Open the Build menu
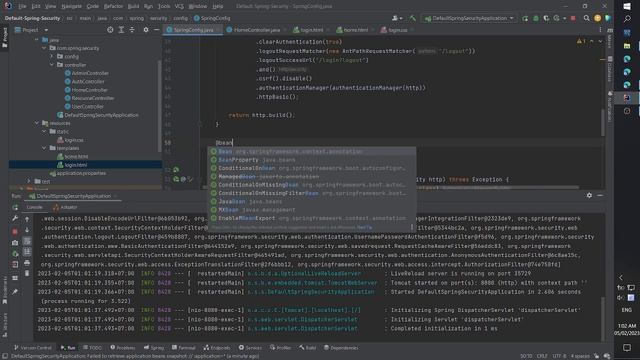Viewport: 640px width, 360px height. point(133,6)
